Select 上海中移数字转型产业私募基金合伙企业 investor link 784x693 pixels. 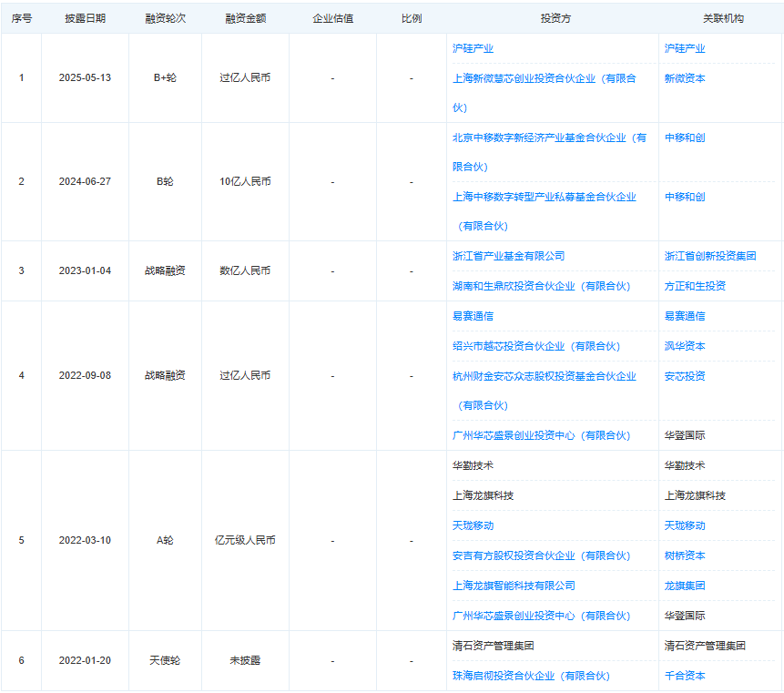pyautogui.click(x=544, y=198)
